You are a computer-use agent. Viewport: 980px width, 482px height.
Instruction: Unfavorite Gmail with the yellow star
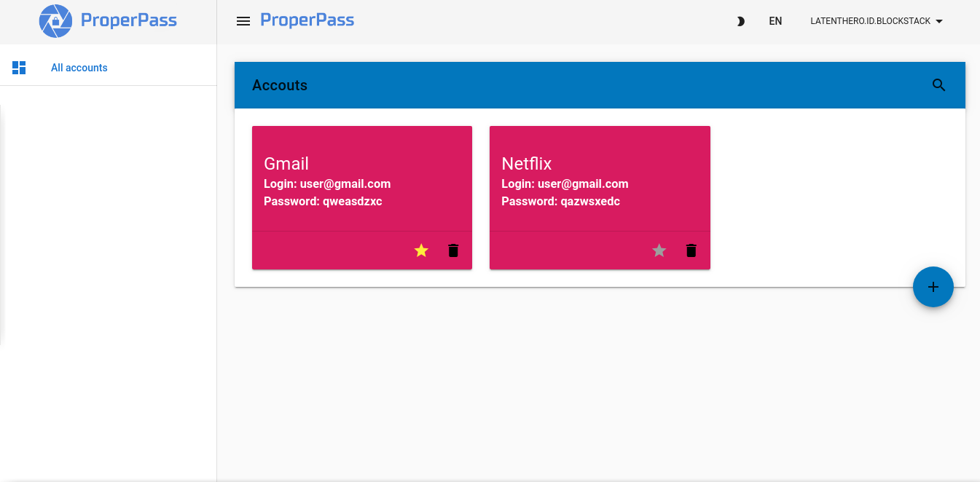coord(421,250)
